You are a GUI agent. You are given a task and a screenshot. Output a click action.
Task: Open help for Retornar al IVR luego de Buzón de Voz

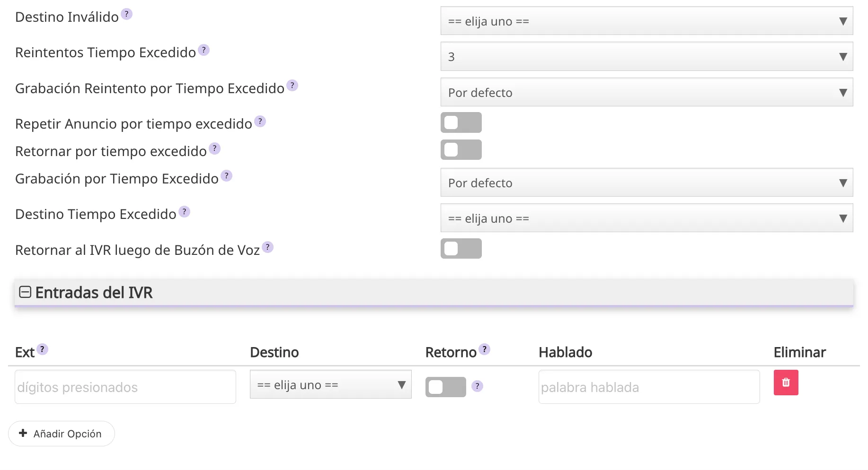[268, 247]
